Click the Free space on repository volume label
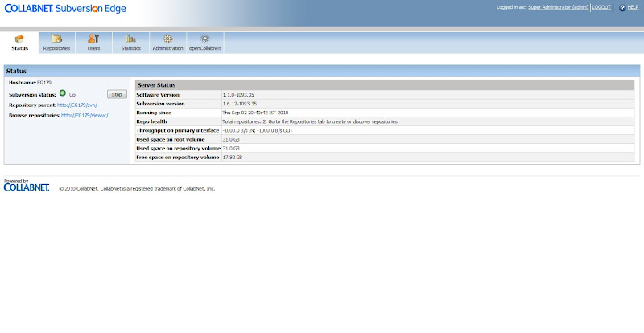Viewport: 644px width, 333px height. [178, 158]
